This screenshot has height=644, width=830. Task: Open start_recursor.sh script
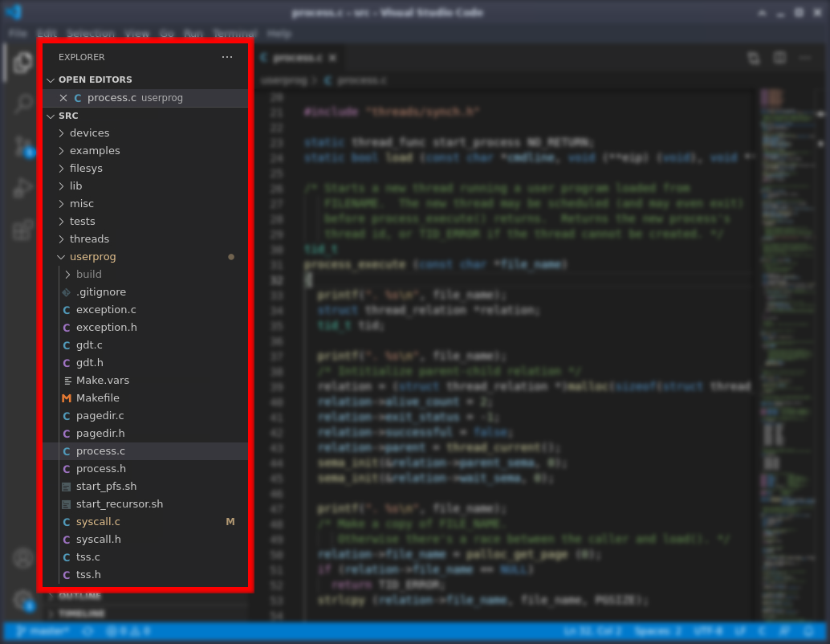tap(145, 504)
